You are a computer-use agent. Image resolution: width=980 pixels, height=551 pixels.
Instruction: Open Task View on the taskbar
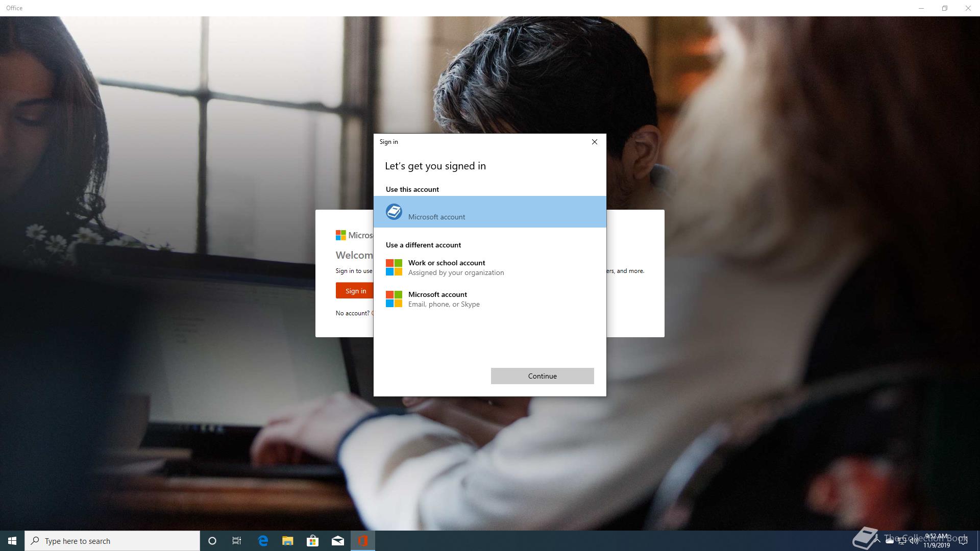coord(237,541)
